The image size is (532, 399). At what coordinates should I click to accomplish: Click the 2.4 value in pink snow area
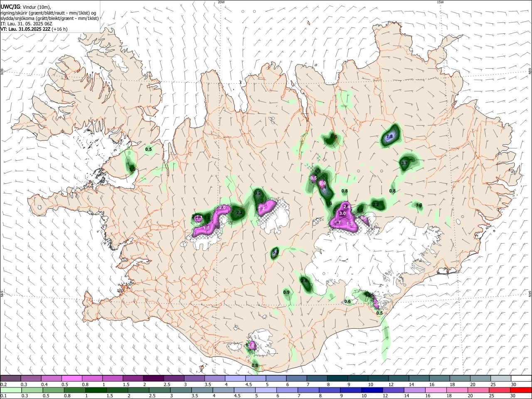point(347,207)
